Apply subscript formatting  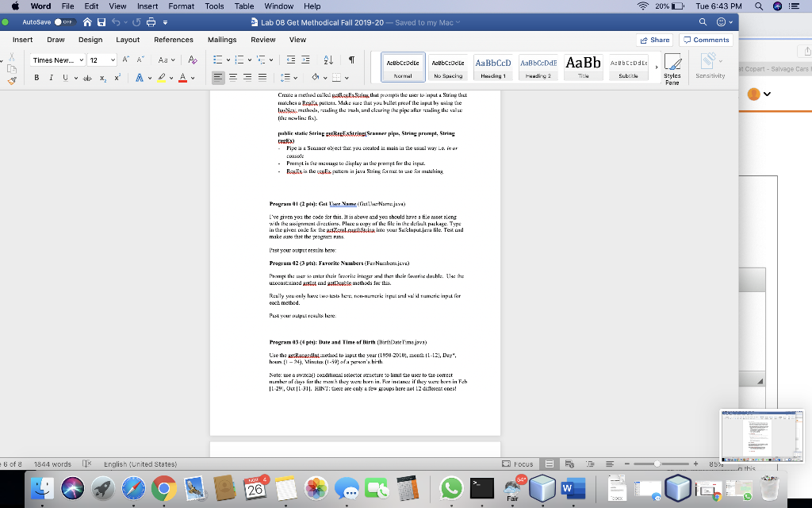[103, 78]
